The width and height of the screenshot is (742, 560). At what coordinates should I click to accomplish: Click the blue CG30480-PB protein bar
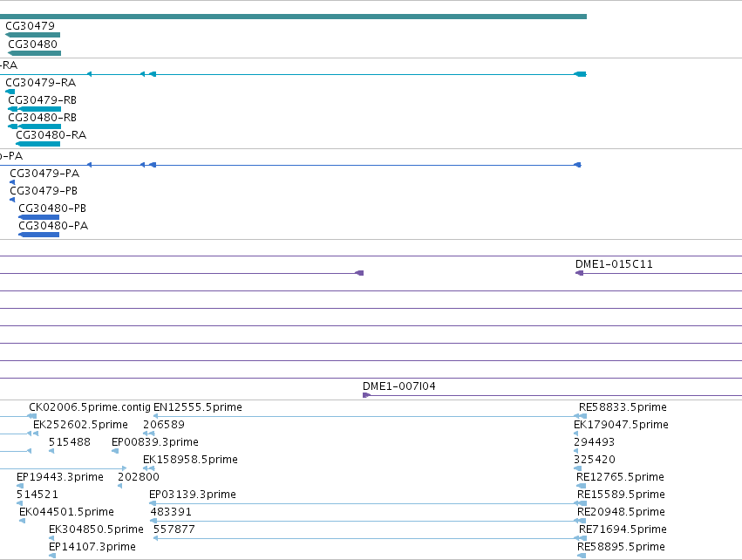tap(39, 217)
